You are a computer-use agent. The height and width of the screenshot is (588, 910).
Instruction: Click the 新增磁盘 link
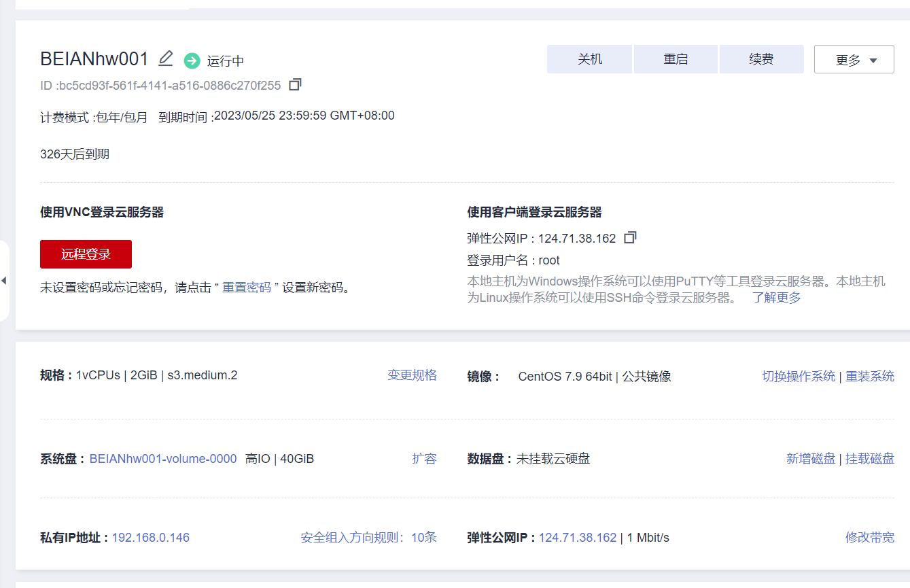coord(811,459)
